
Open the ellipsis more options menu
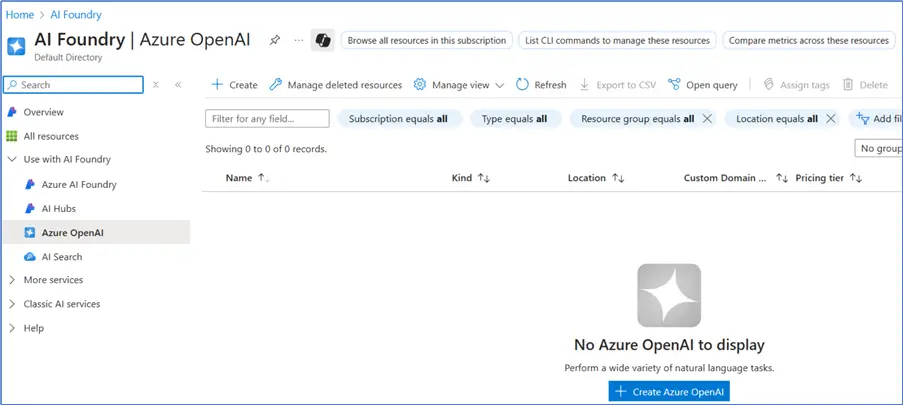coord(298,40)
